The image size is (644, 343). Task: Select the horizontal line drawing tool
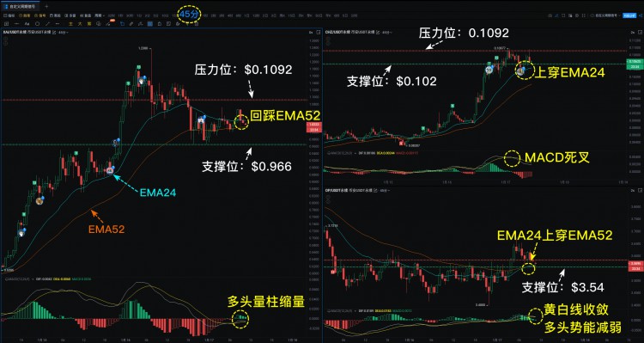(x=17, y=24)
